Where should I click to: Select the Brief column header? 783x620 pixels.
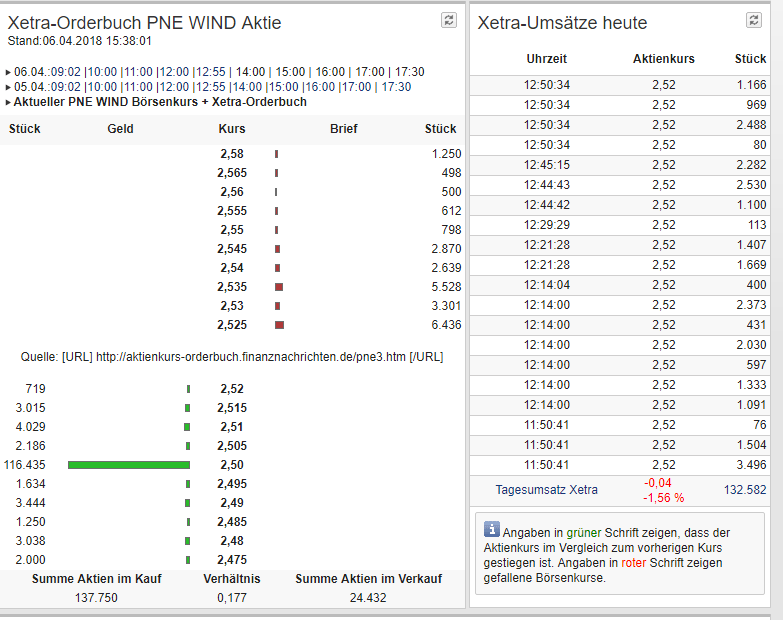pos(344,129)
